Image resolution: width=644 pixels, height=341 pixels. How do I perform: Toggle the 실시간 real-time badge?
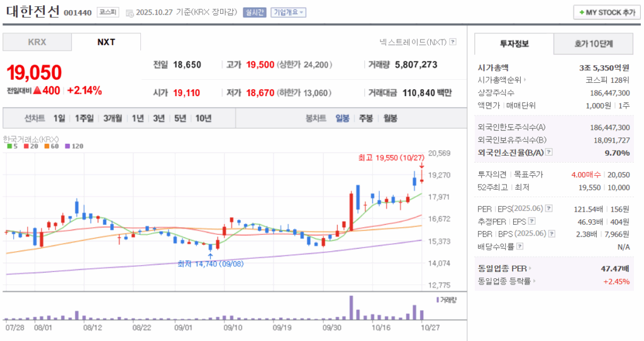pos(255,13)
